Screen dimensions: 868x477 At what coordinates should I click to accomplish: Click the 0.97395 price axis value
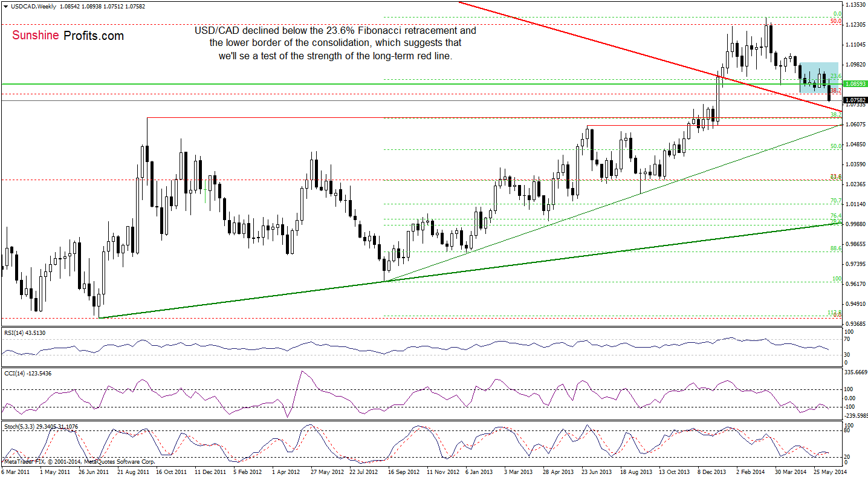[x=855, y=264]
